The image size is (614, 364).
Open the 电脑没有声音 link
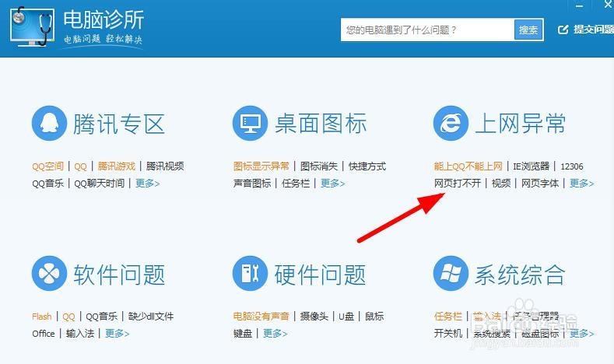(x=261, y=317)
